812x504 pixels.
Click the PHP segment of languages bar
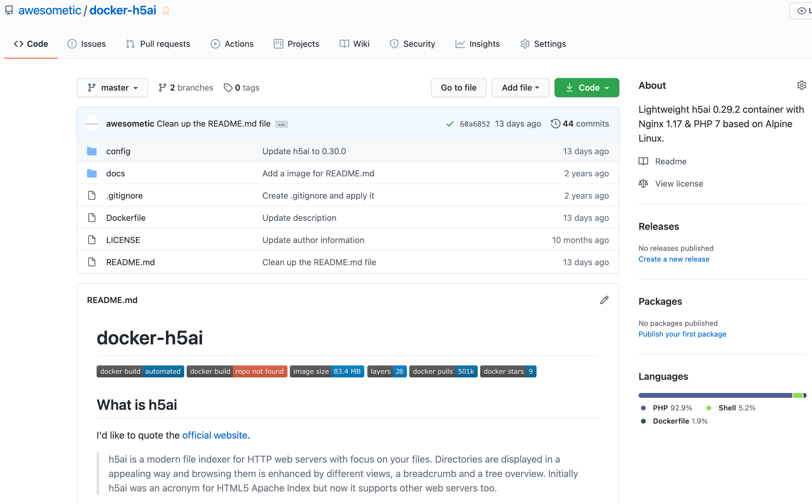point(715,395)
